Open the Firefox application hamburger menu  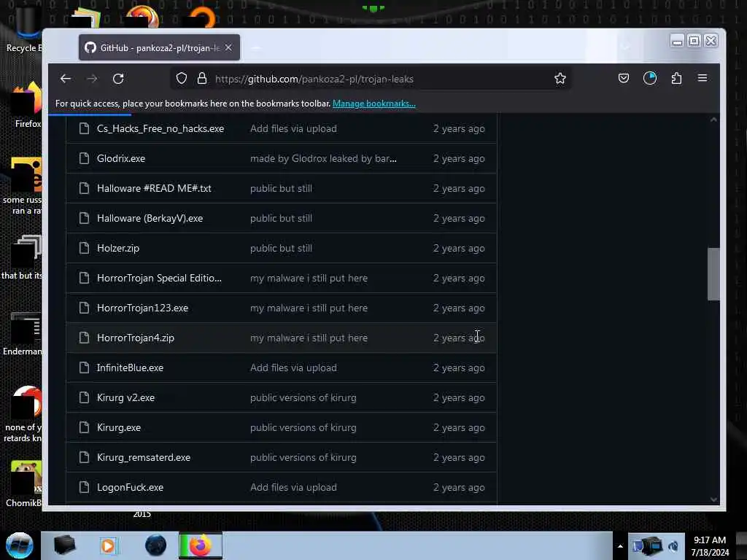703,78
